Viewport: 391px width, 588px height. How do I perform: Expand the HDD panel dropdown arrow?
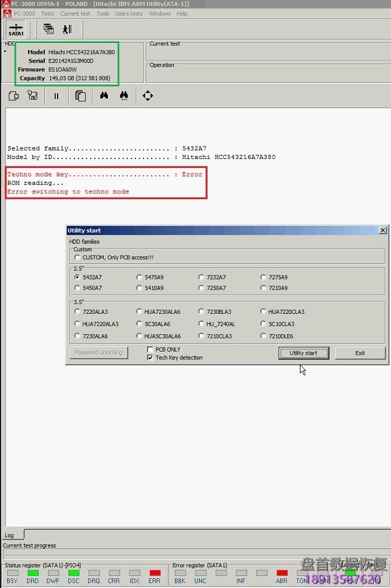tap(5, 51)
